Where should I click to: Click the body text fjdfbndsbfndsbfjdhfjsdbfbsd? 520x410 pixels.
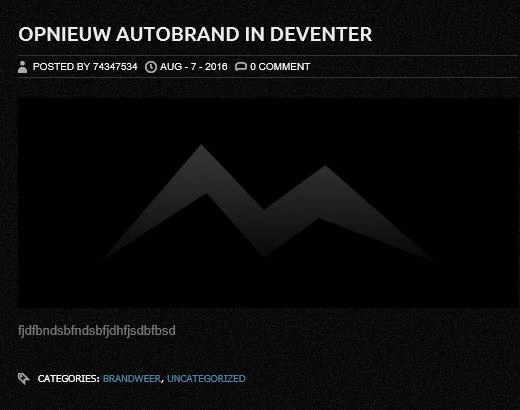click(x=97, y=331)
